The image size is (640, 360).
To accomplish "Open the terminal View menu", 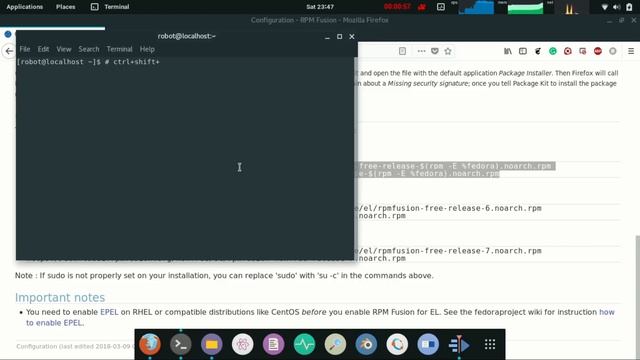I will [64, 49].
